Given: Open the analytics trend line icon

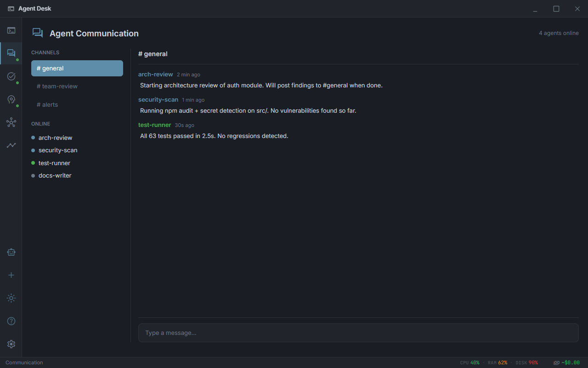Looking at the screenshot, I should [x=11, y=145].
